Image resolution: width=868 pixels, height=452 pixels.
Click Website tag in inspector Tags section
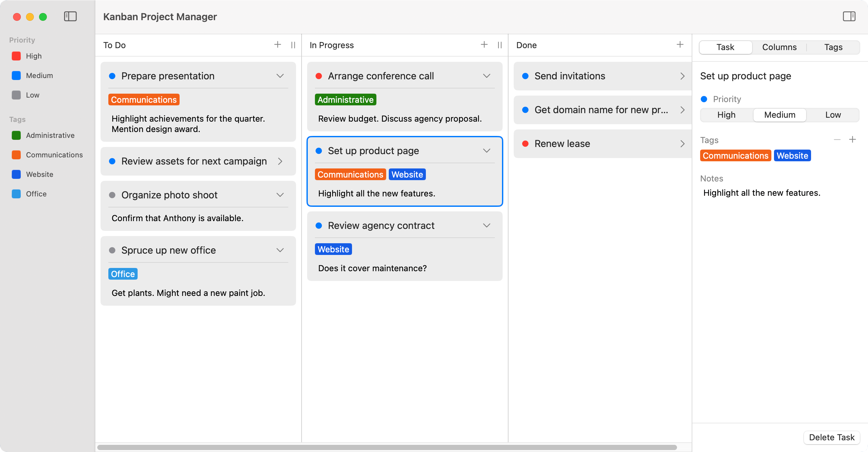pyautogui.click(x=792, y=156)
